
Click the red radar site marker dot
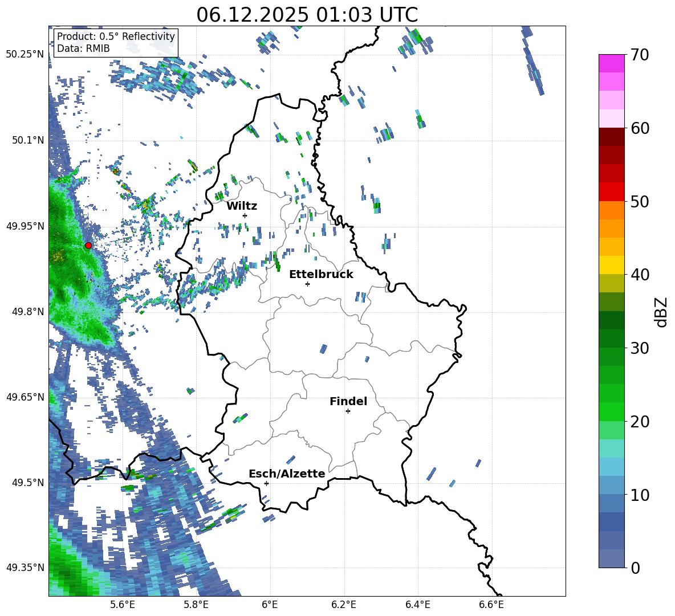88,246
